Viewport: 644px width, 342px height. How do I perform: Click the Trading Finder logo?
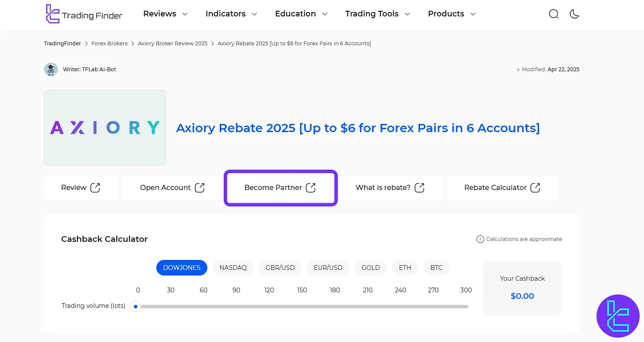click(84, 14)
